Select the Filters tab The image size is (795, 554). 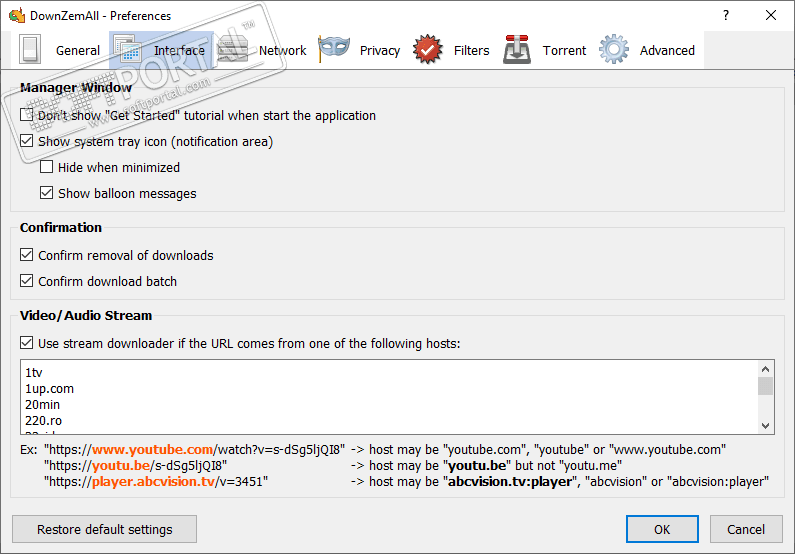(x=451, y=50)
